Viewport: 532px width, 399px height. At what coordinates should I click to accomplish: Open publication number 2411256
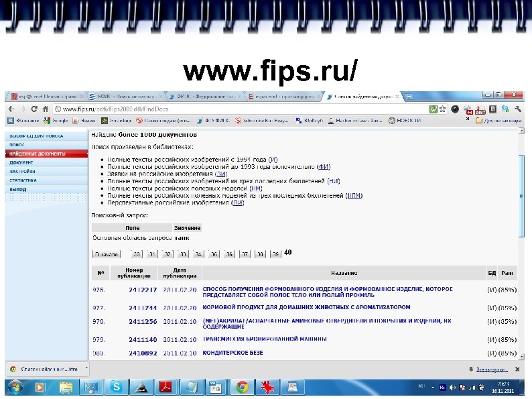(143, 321)
